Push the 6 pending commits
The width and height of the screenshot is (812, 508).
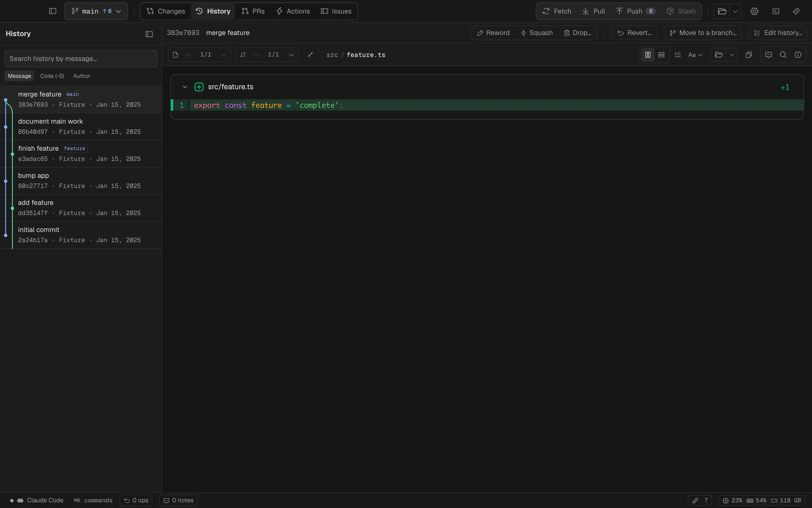click(x=636, y=11)
